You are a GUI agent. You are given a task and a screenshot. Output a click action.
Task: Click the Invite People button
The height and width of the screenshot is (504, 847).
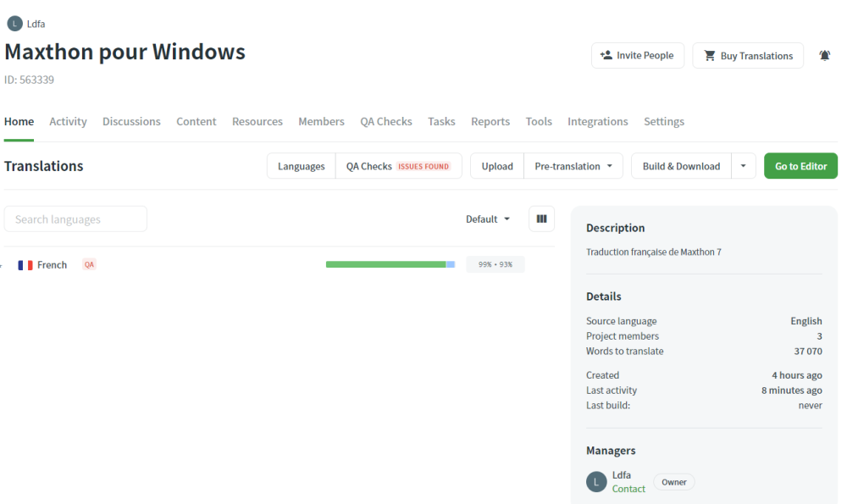[x=637, y=56]
